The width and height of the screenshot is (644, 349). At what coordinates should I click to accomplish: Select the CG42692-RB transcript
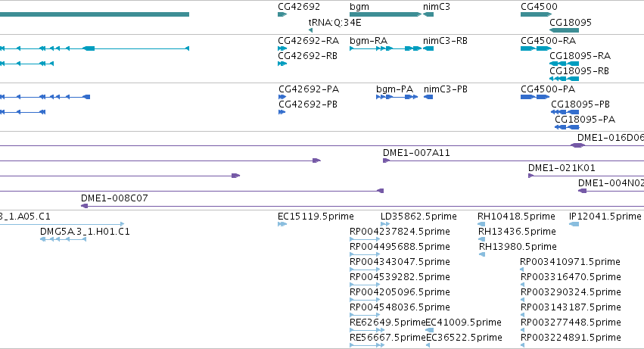pyautogui.click(x=282, y=64)
